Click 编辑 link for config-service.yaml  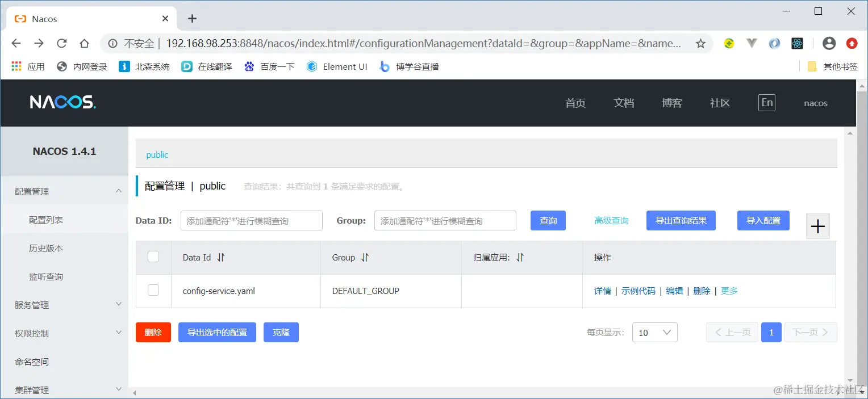pyautogui.click(x=674, y=291)
